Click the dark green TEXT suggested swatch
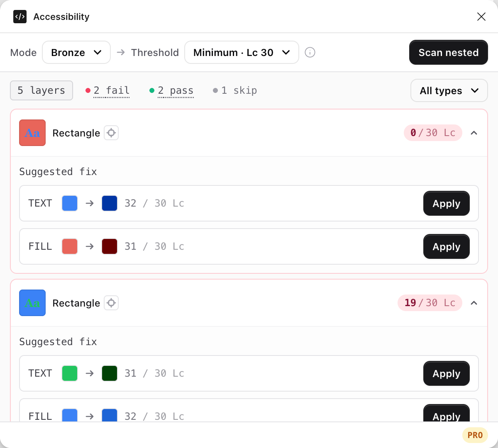This screenshot has width=498, height=448. point(110,373)
